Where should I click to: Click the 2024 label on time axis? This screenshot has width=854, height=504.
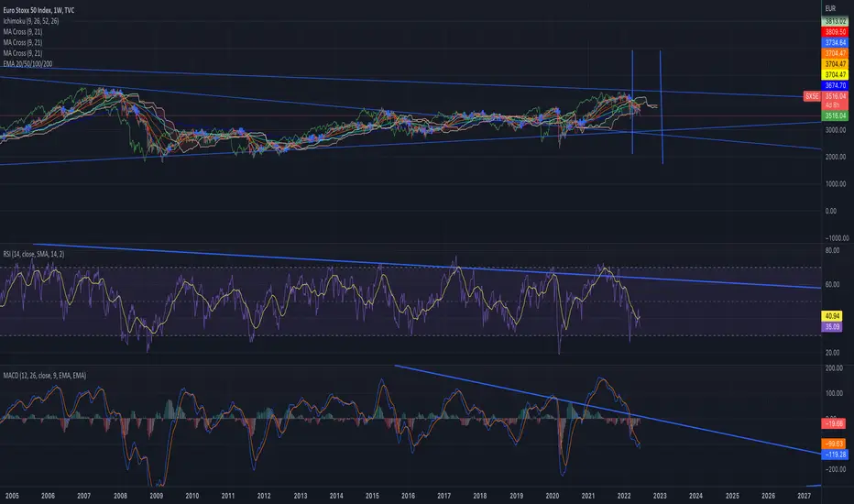[x=696, y=496]
